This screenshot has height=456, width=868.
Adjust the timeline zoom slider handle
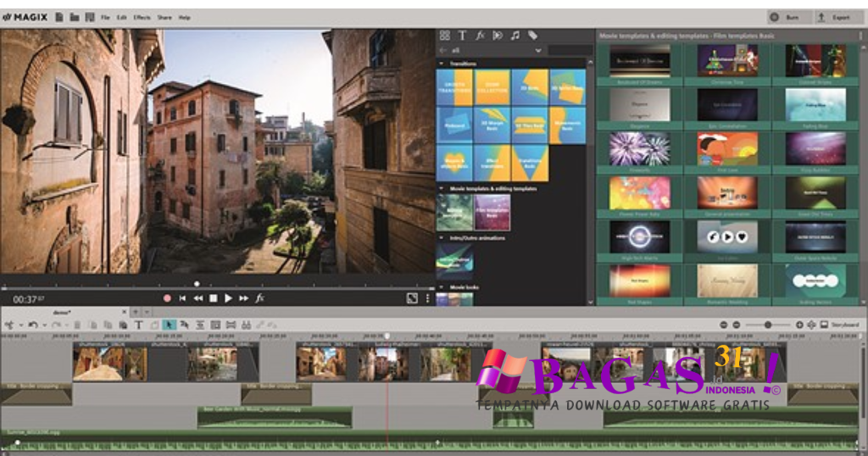coord(768,325)
